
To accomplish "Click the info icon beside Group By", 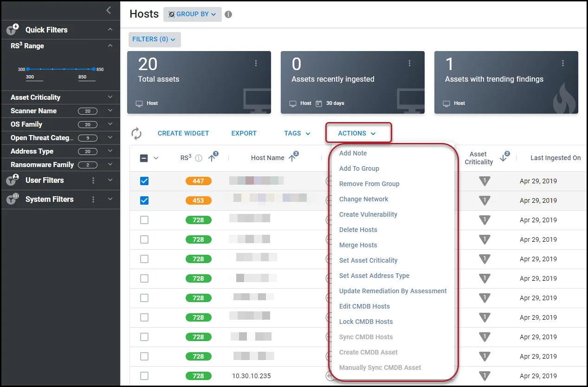I will tap(228, 14).
